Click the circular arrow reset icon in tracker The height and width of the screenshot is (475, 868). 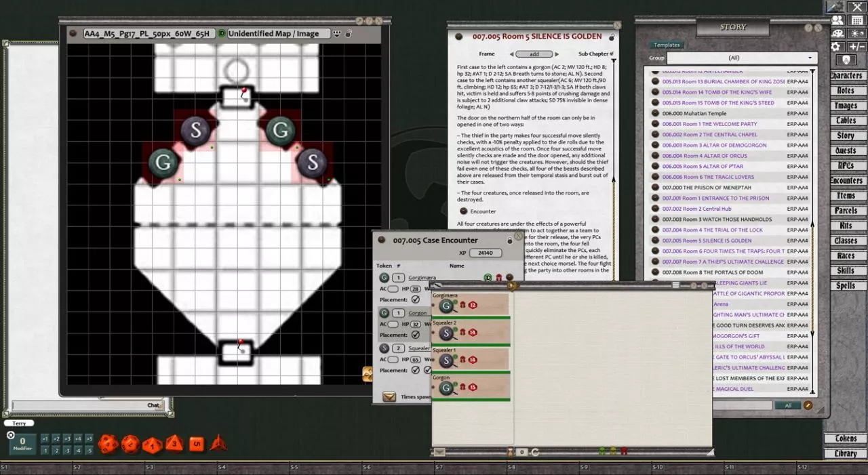[x=535, y=451]
